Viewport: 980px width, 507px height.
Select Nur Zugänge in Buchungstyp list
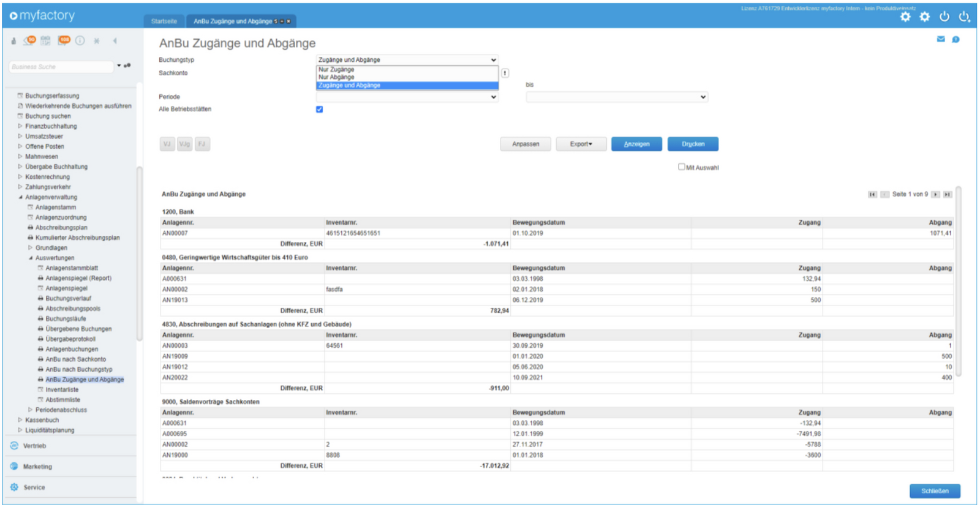(x=407, y=70)
